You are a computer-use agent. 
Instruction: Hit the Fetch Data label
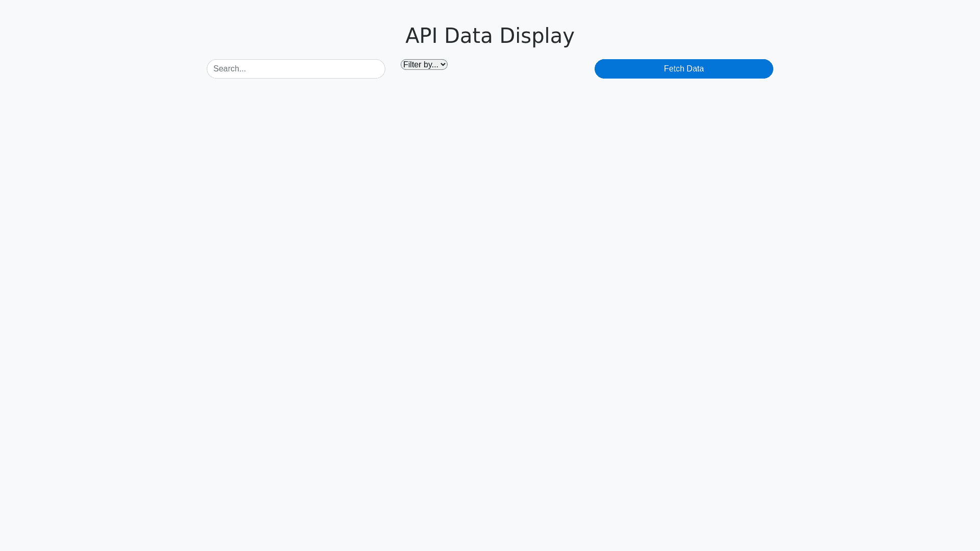[683, 69]
